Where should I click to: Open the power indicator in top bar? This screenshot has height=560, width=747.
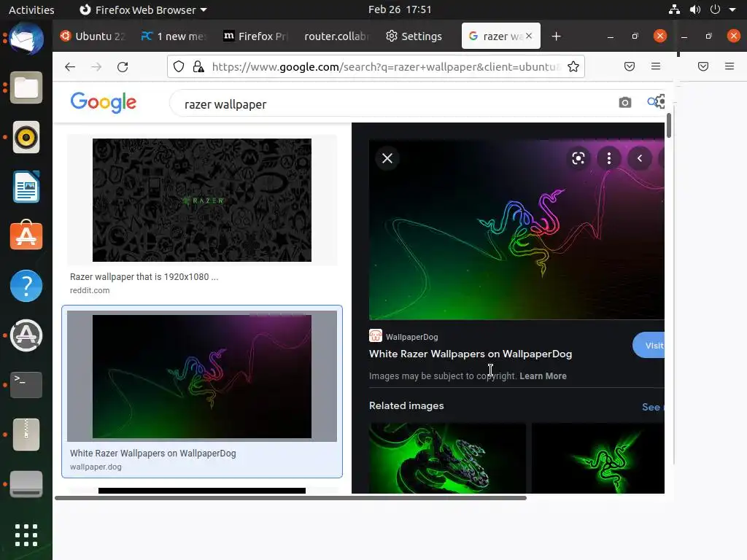click(x=715, y=9)
